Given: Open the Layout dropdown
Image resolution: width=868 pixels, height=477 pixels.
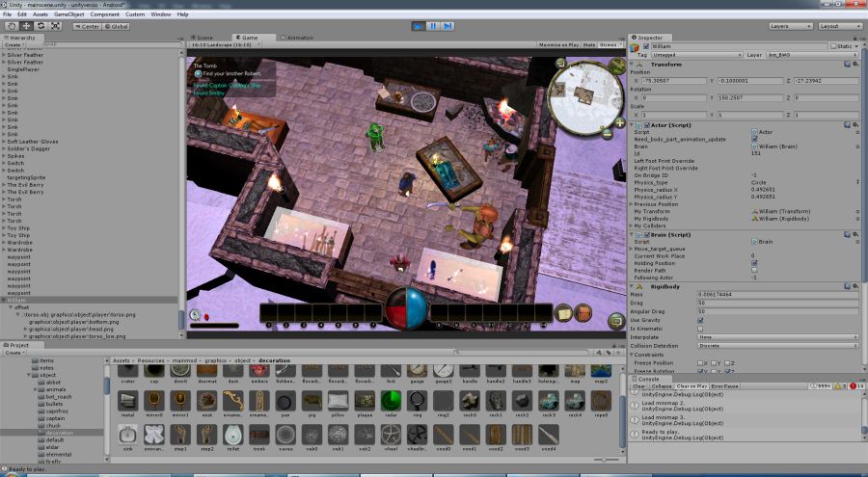Looking at the screenshot, I should coord(839,26).
